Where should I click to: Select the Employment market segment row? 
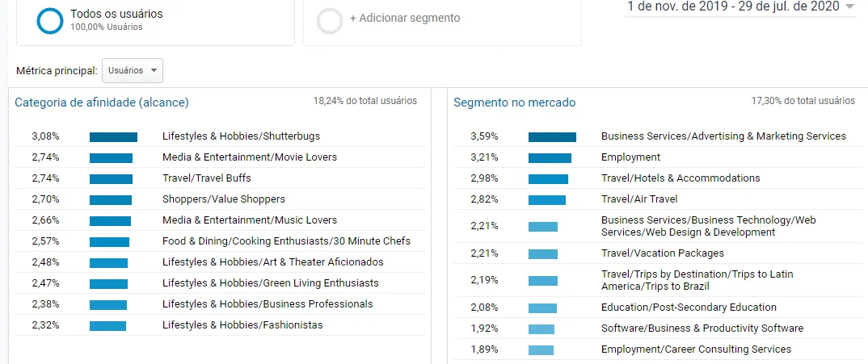658,157
